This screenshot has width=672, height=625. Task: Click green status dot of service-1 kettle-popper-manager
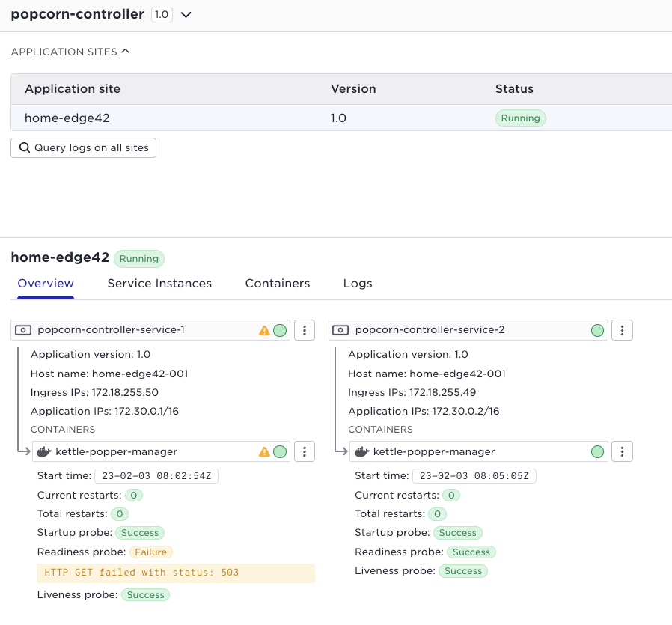(280, 452)
